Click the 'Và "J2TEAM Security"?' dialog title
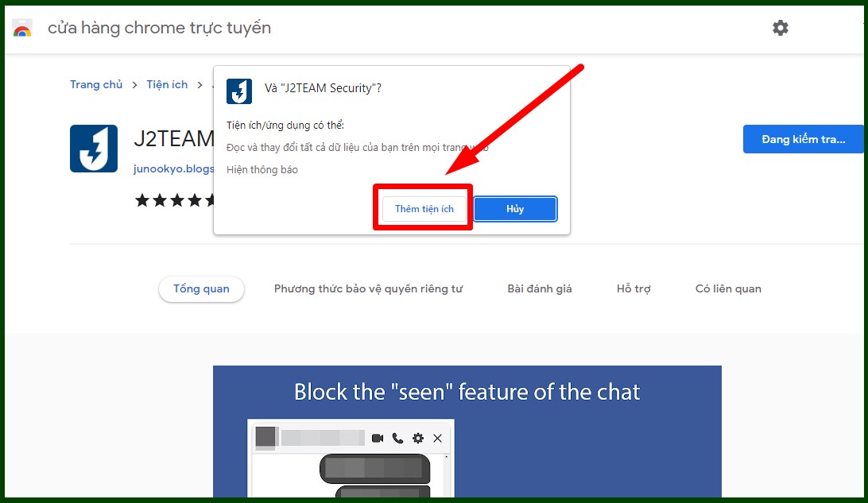This screenshot has width=868, height=503. (323, 88)
